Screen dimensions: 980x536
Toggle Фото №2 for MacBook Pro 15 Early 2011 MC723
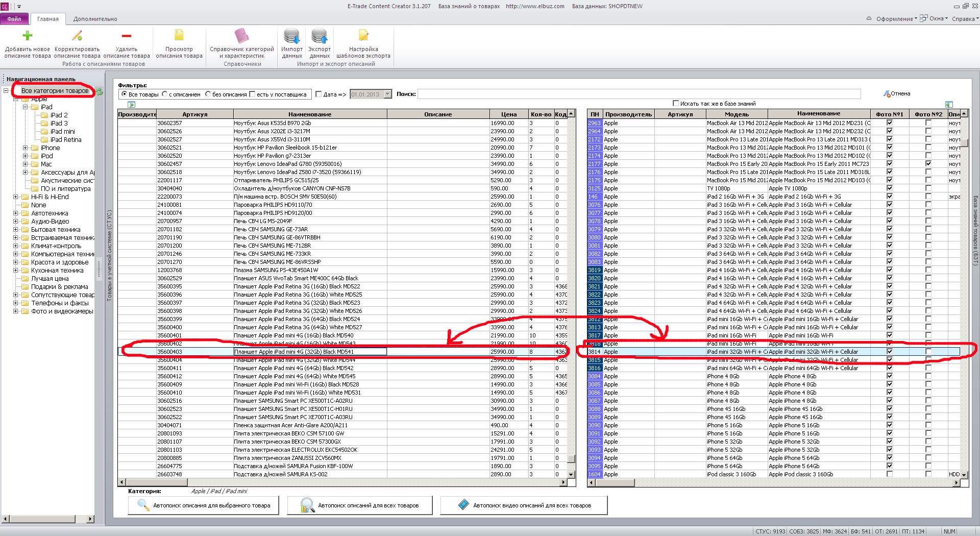tap(928, 164)
